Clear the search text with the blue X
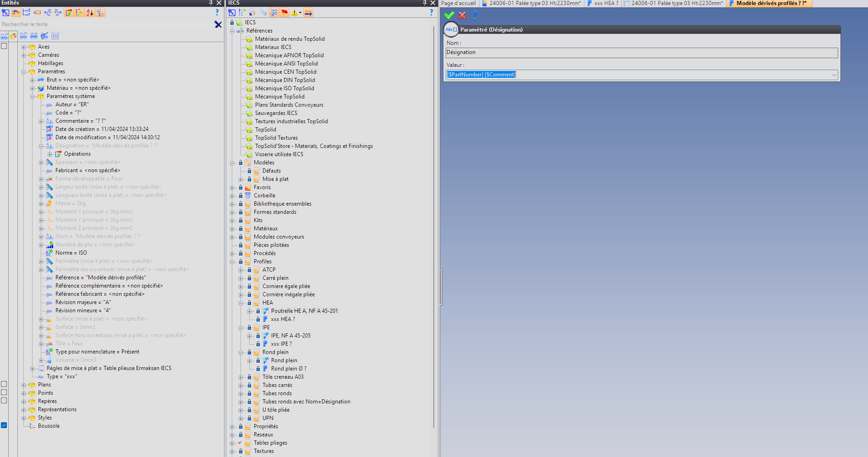Viewport: 868px width, 457px height. click(x=218, y=24)
